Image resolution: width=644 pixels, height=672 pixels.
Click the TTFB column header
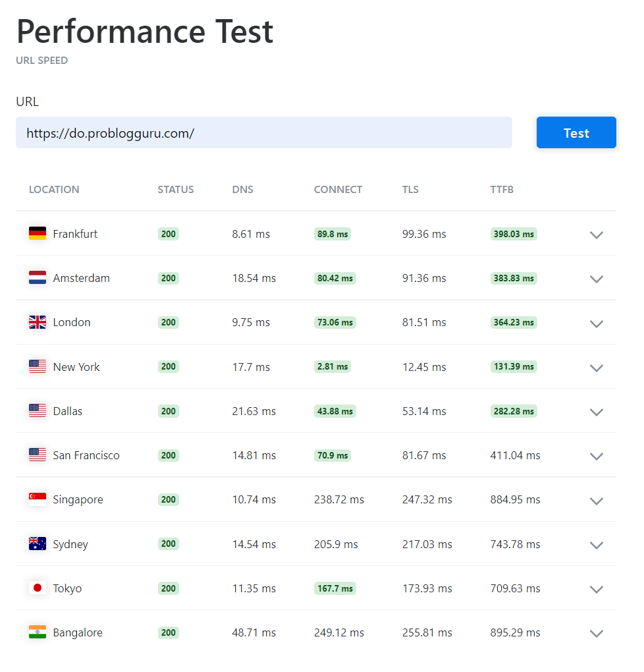click(x=502, y=190)
